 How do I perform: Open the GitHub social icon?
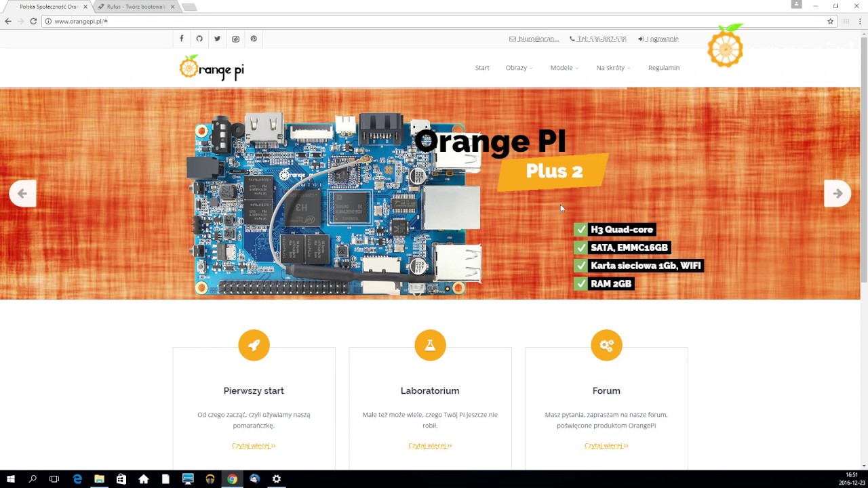(x=199, y=39)
